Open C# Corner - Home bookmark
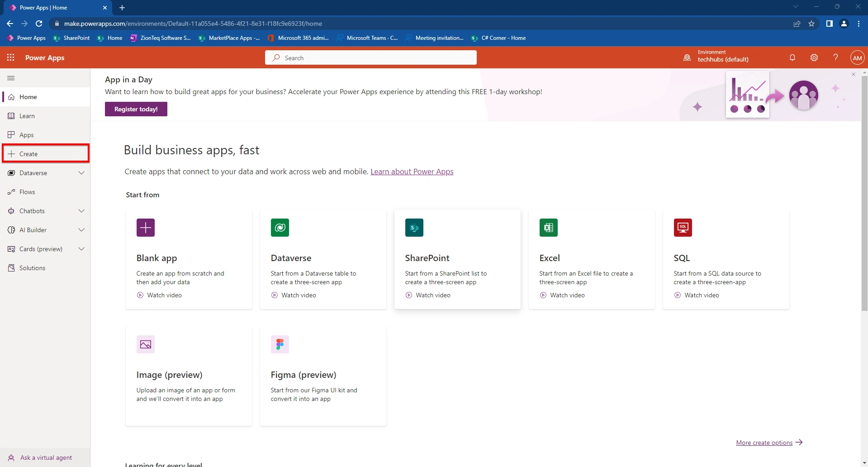 point(498,38)
